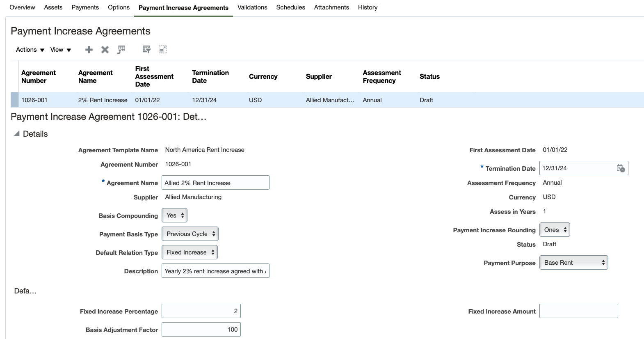Viewport: 644px width, 339px height.
Task: Click the Agreement Name input field
Action: tap(215, 183)
